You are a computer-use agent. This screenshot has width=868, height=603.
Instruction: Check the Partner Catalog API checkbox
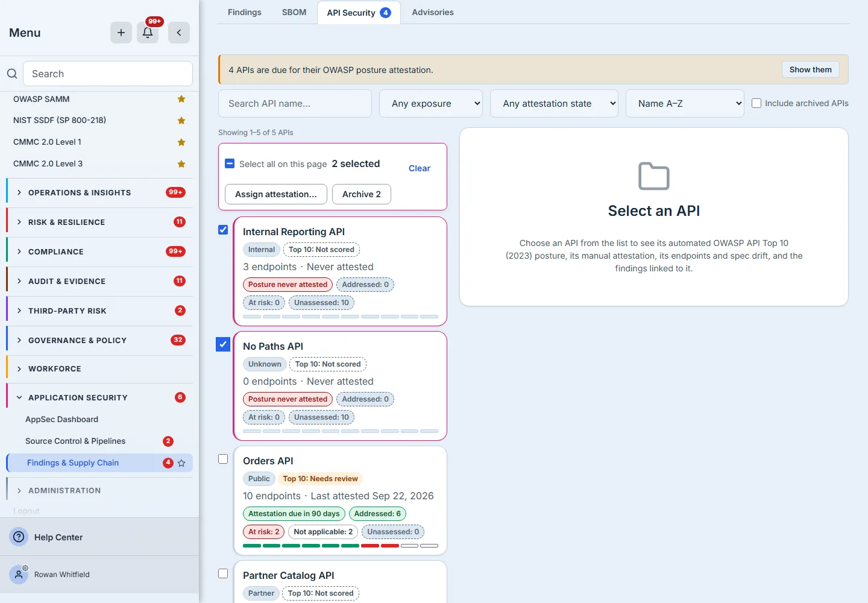point(223,573)
